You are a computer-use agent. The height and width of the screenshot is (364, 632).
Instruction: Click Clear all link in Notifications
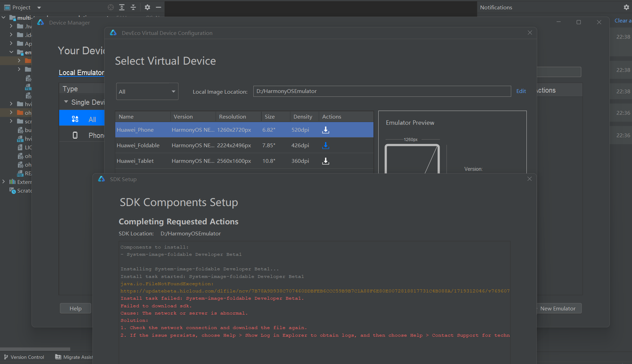tap(623, 21)
